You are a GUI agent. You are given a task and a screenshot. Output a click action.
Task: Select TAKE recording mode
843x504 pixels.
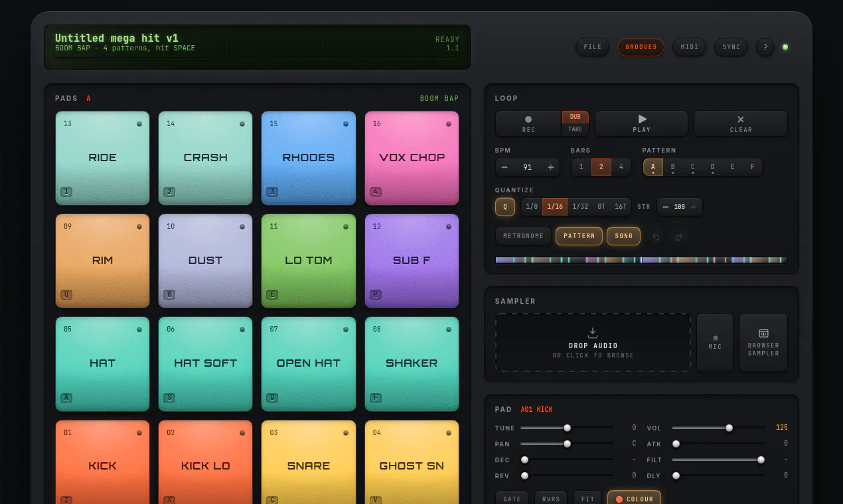click(575, 130)
